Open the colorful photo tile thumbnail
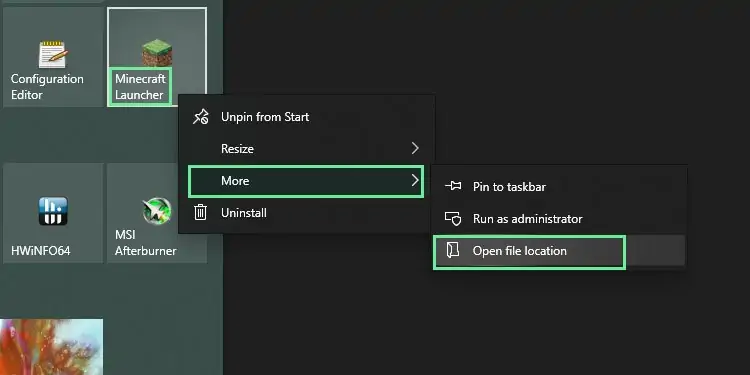The height and width of the screenshot is (375, 750). click(51, 347)
